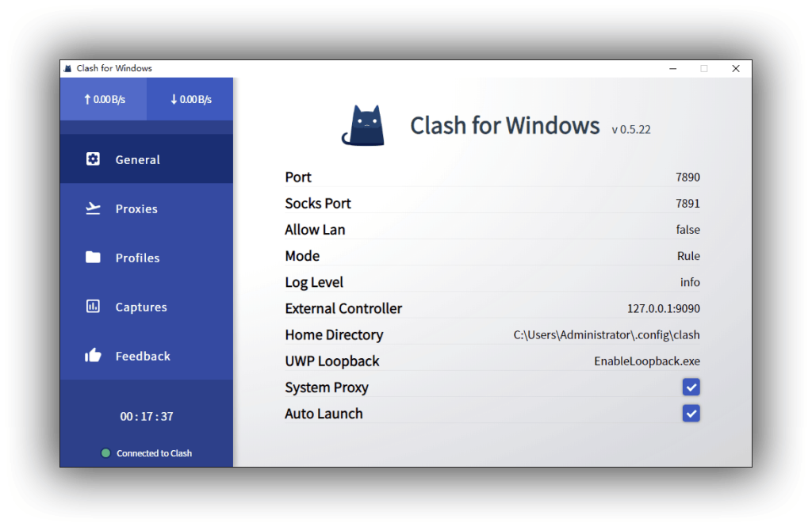812x527 pixels.
Task: Click the upload speed indicator
Action: point(104,100)
